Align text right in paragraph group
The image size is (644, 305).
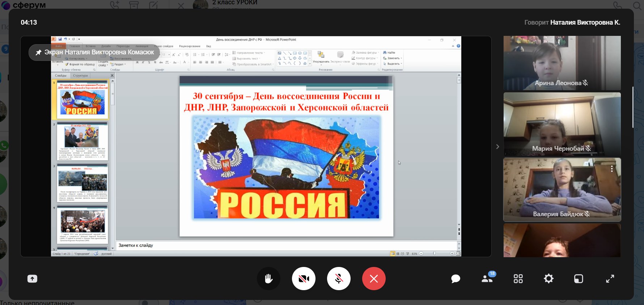[207, 62]
